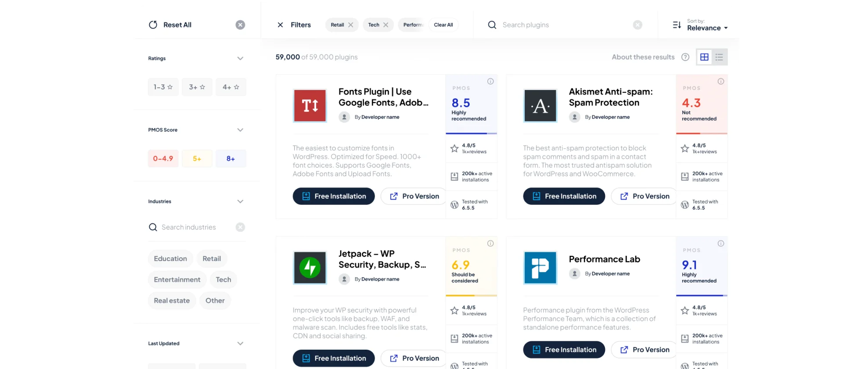This screenshot has width=868, height=369.
Task: Click the Akismet Anti-spam plugin logo
Action: [x=540, y=106]
